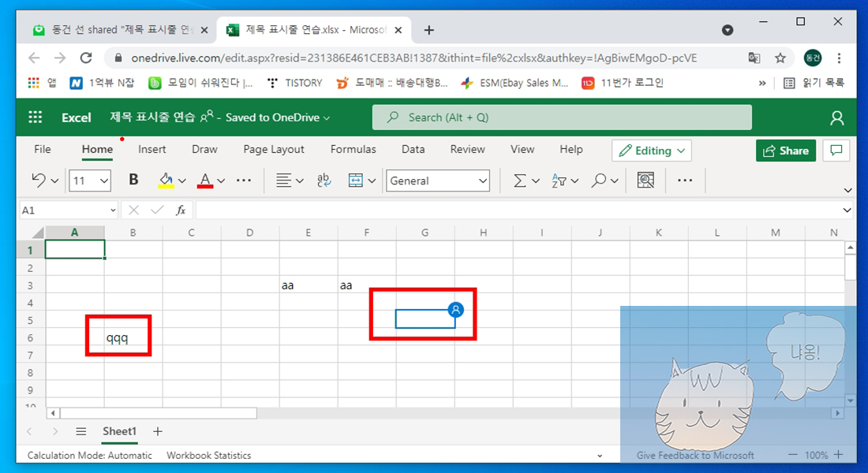The width and height of the screenshot is (868, 473).
Task: Expand font color options arrow
Action: (221, 181)
